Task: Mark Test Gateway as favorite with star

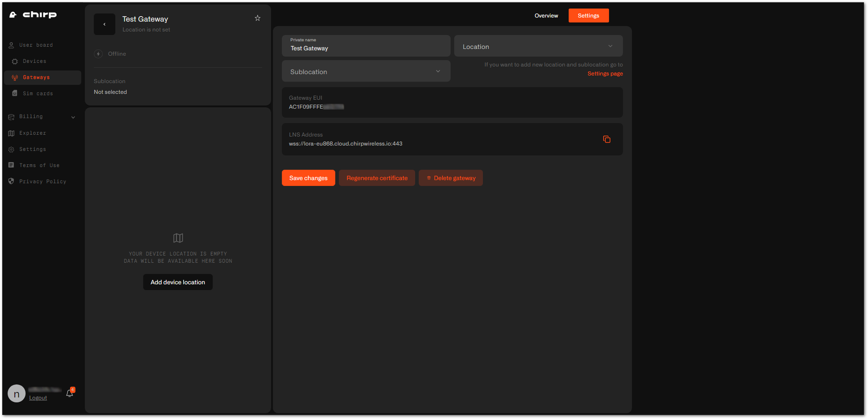Action: click(x=258, y=18)
